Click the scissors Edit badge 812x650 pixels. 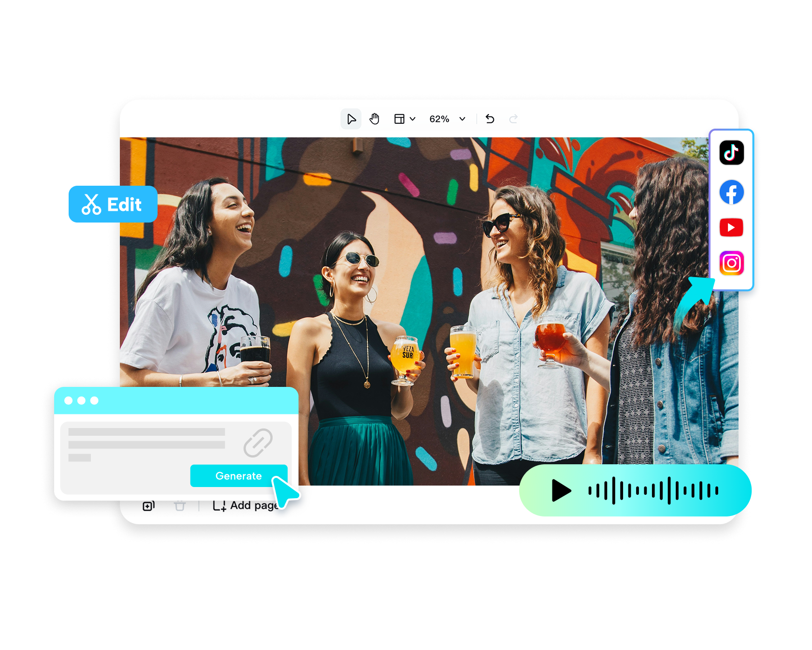113,204
